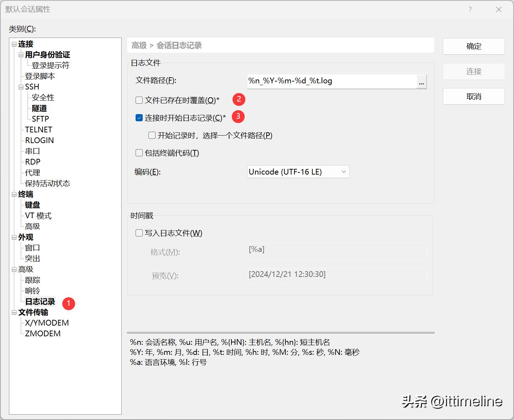Go to ZMODEM settings
The width and height of the screenshot is (514, 420).
pyautogui.click(x=43, y=333)
